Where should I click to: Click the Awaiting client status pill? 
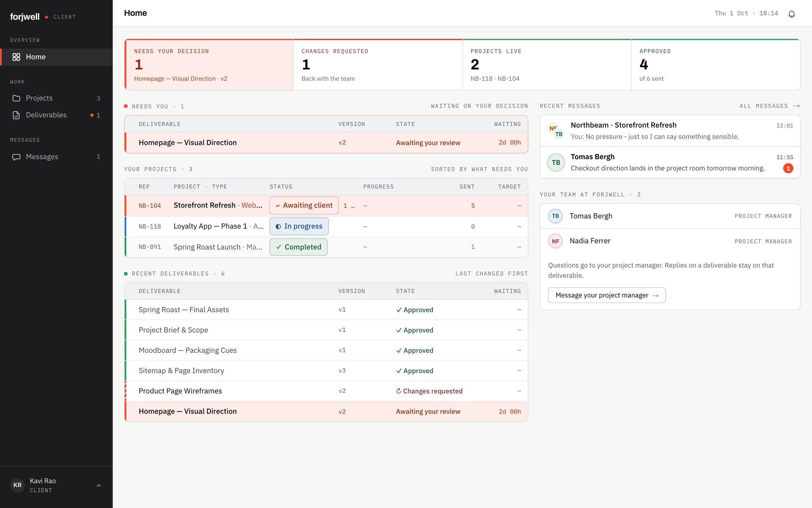pyautogui.click(x=304, y=206)
